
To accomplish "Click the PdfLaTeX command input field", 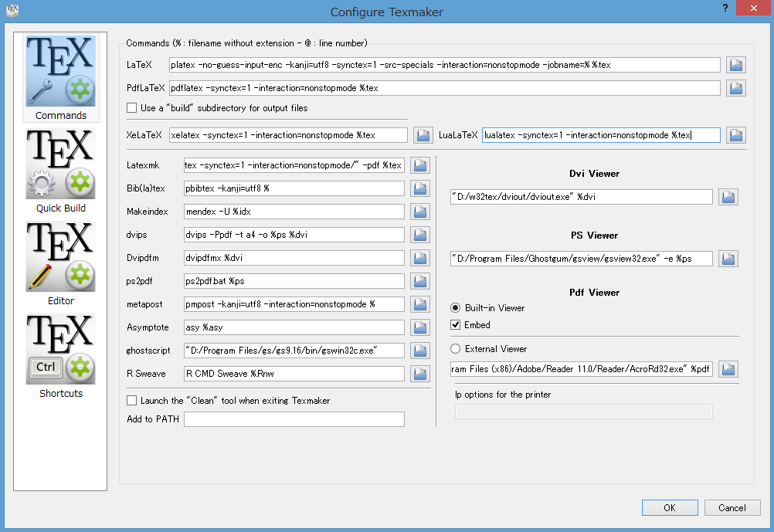I will [444, 88].
